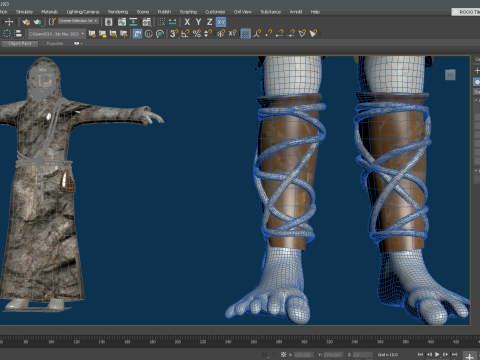
Task: Open the Materials menu
Action: click(x=49, y=12)
